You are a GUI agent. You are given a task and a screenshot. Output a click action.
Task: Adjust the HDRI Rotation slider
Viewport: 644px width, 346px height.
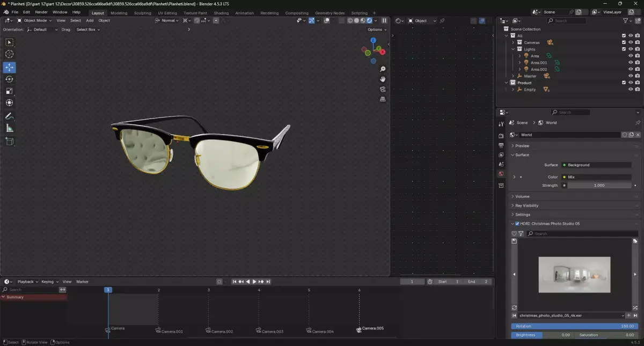[x=574, y=326]
